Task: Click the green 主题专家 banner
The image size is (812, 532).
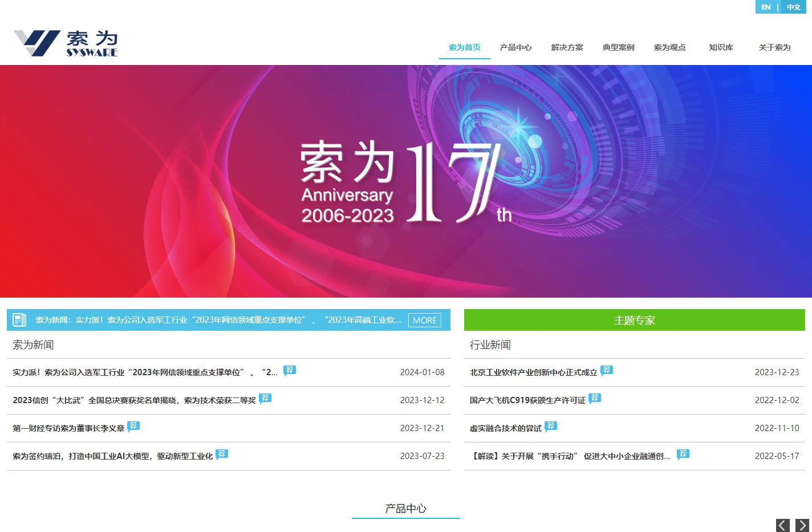Action: (635, 320)
